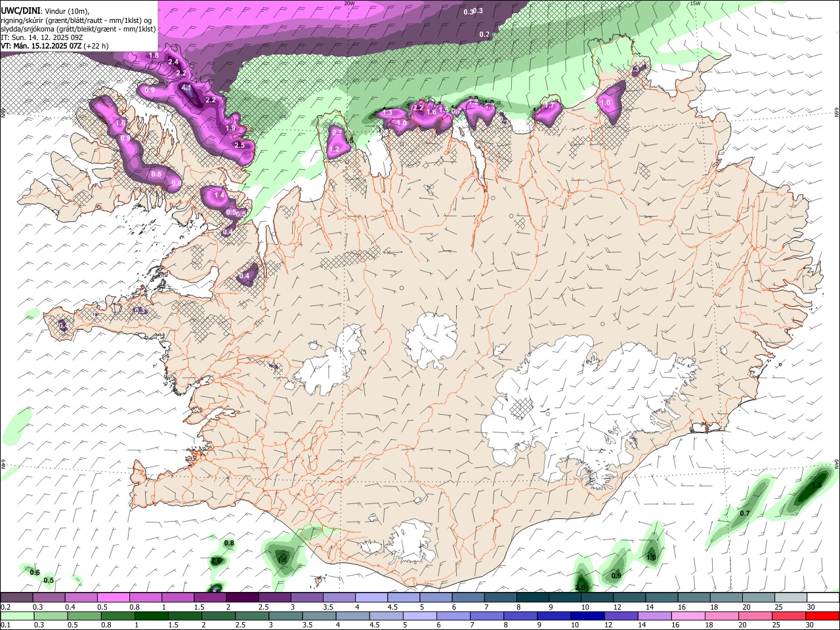
Task: Click the '0.2' value in the northern snow band
Action: tap(484, 34)
